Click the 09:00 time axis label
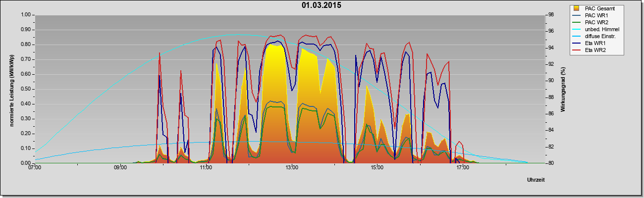The image size is (644, 198). [x=120, y=168]
